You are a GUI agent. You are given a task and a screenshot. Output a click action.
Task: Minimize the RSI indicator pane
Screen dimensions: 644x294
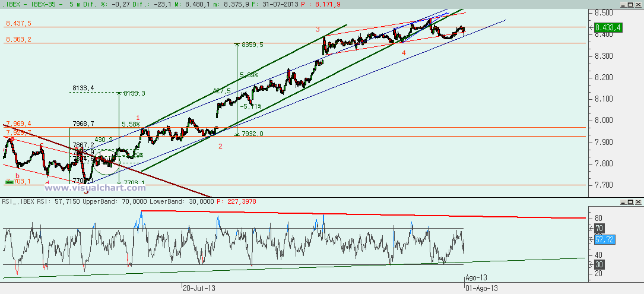(x=623, y=202)
